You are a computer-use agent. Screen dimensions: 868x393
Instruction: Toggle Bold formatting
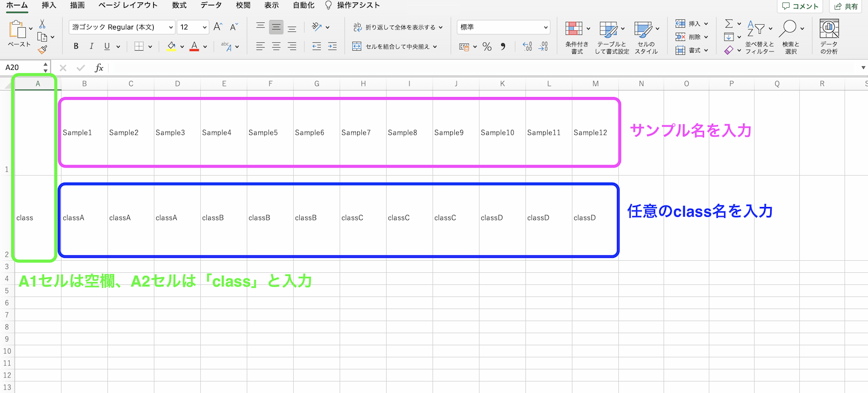76,46
